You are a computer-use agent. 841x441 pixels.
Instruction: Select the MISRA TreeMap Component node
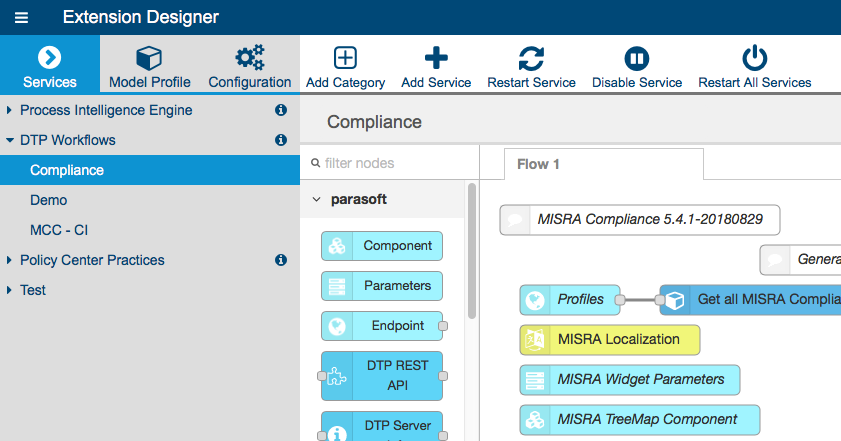click(639, 420)
